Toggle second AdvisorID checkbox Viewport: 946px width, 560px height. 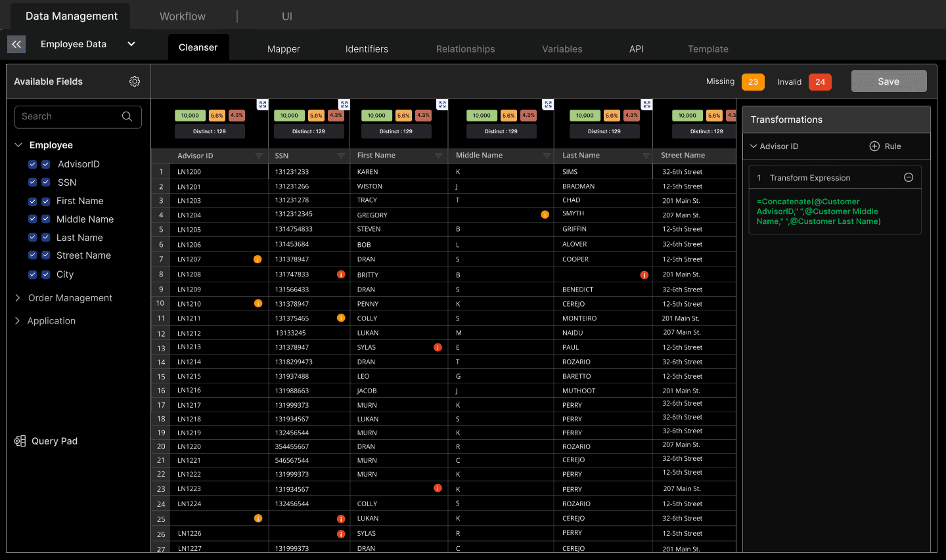(x=46, y=164)
